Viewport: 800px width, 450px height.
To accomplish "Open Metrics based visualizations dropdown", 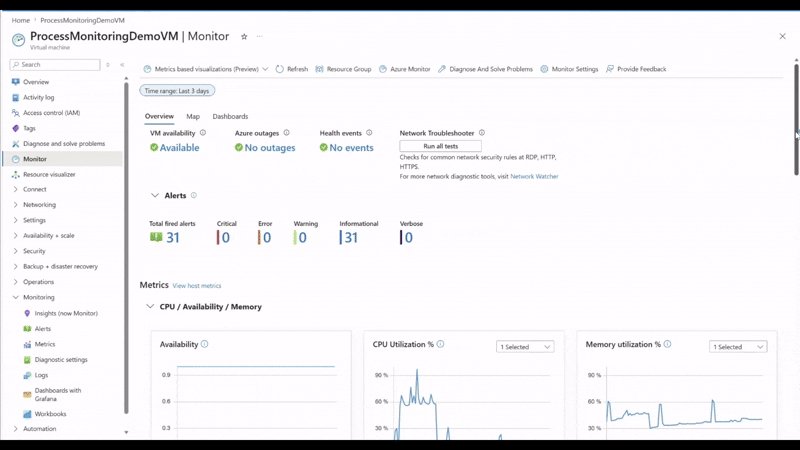I will coord(206,69).
